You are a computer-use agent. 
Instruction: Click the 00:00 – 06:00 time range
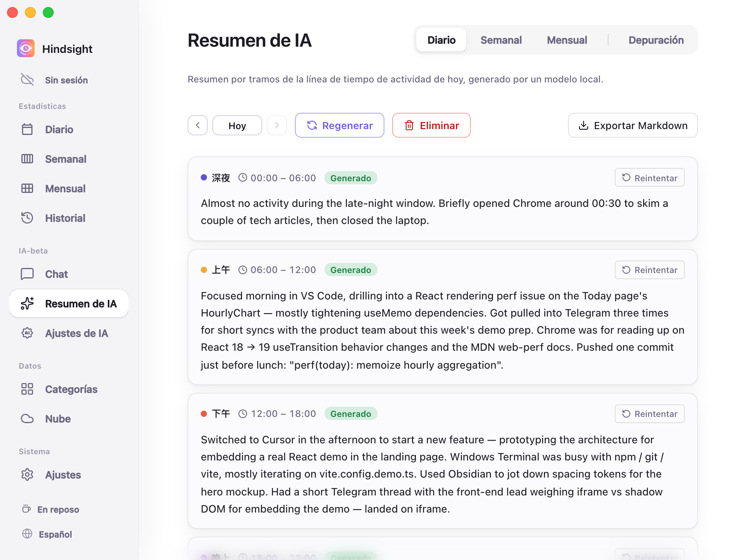(283, 178)
